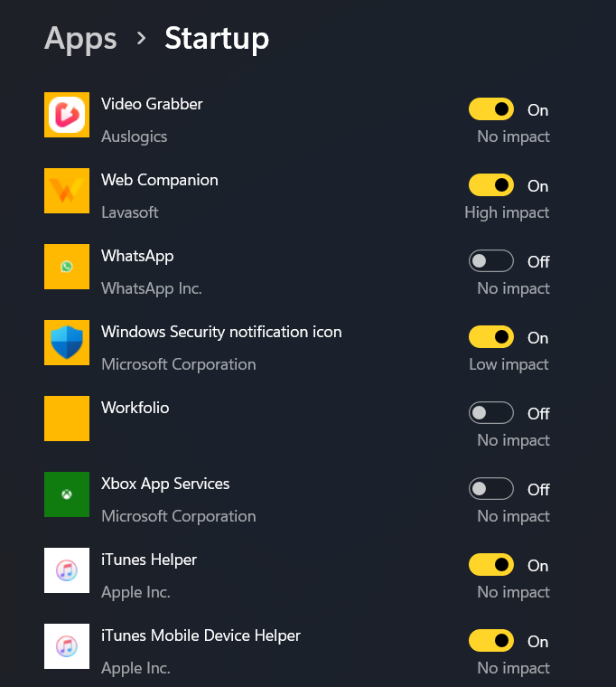Click the blank Workfolio icon tile
Viewport: 616px width, 687px height.
67,419
